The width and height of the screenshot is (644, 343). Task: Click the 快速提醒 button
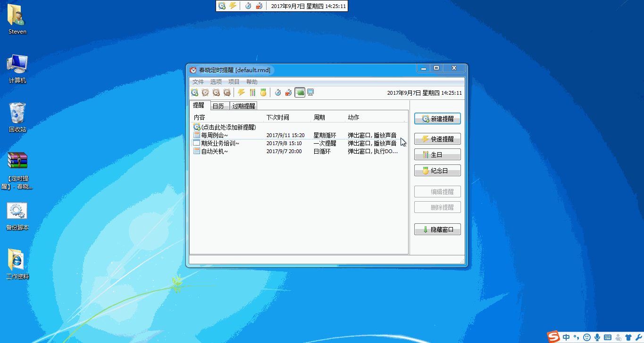tap(437, 139)
